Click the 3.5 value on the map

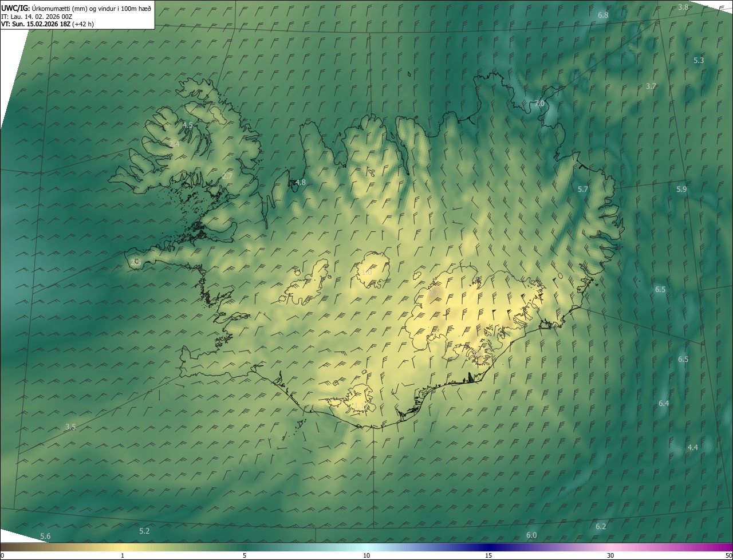[x=70, y=427]
